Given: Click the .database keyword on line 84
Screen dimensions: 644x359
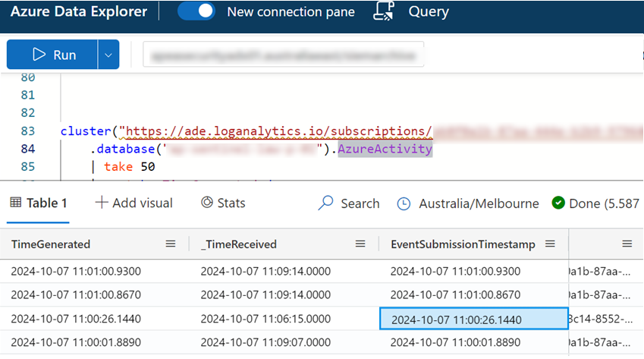Looking at the screenshot, I should (x=122, y=149).
